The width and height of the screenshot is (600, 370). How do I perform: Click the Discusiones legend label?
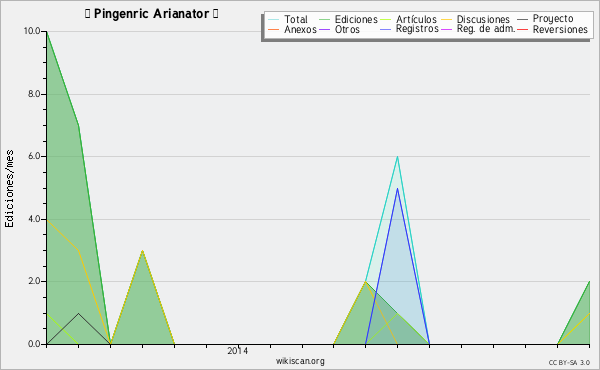pyautogui.click(x=483, y=19)
